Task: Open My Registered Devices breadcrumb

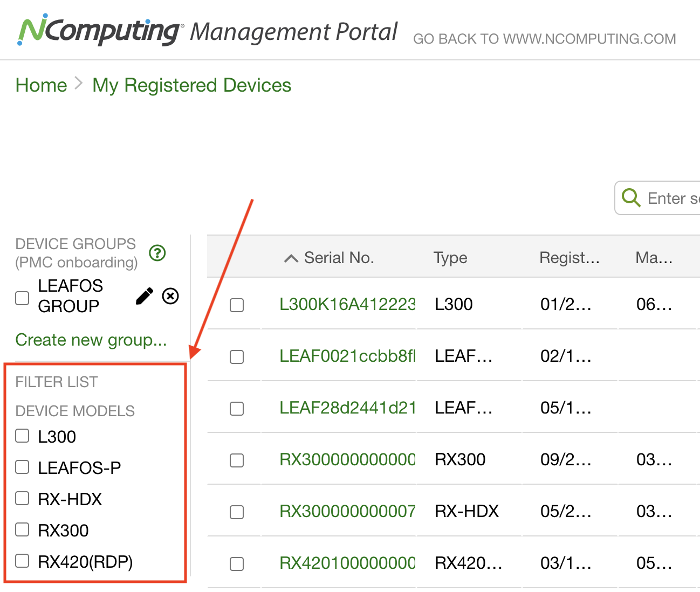Action: click(192, 85)
